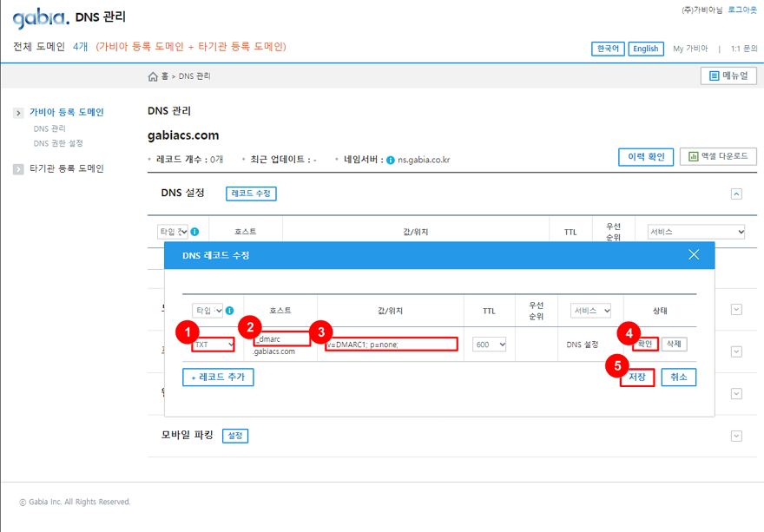
Task: Open the 타입 filter dropdown in the dialog header
Action: point(207,311)
